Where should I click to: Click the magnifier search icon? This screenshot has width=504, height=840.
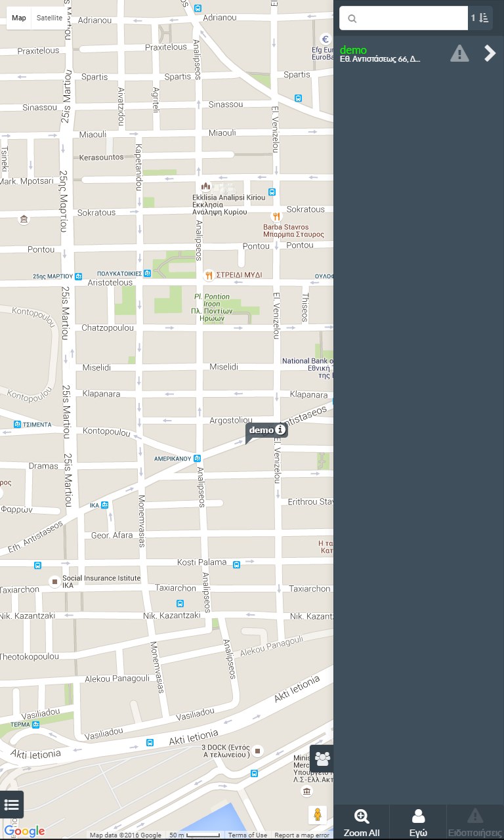point(352,18)
